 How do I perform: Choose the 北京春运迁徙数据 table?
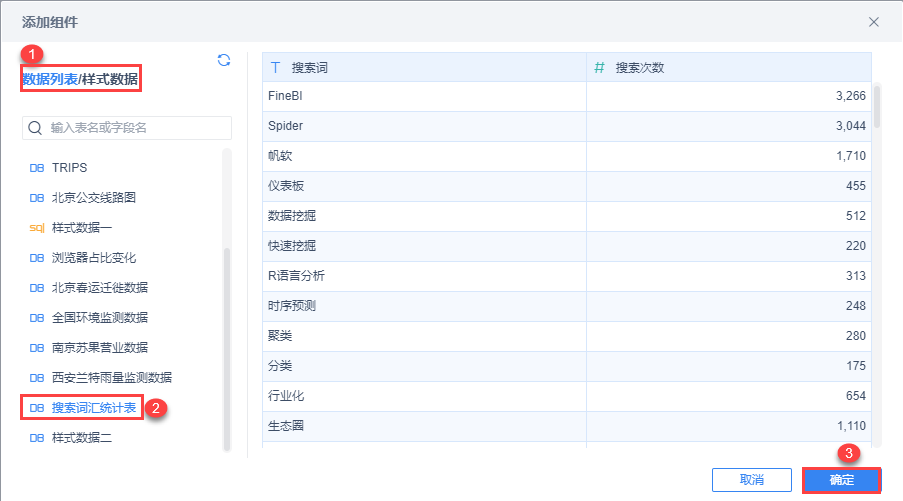pyautogui.click(x=100, y=288)
